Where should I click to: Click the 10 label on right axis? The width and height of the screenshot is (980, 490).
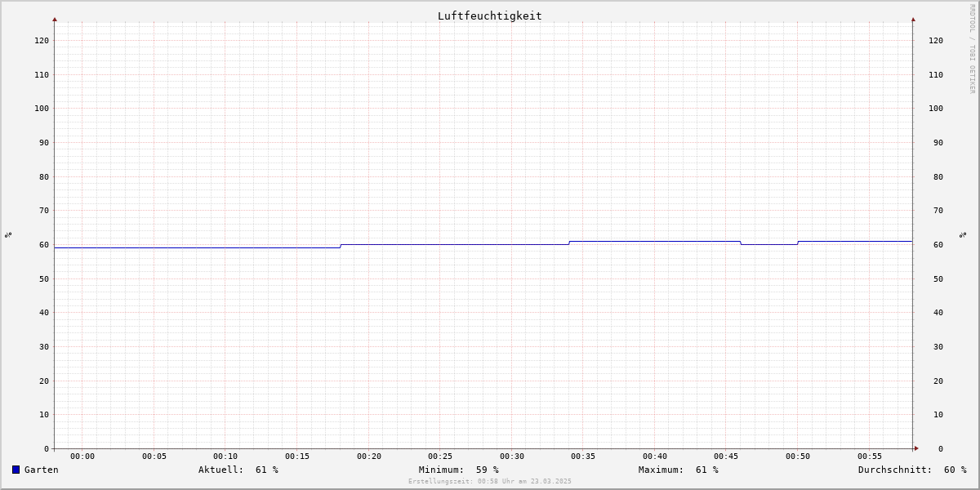pos(938,414)
